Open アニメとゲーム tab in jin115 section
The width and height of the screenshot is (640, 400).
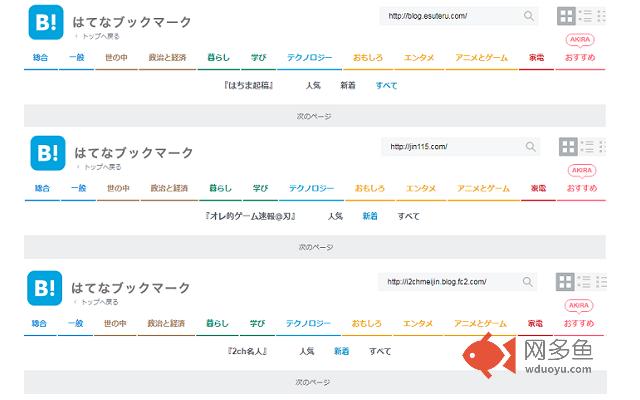point(482,188)
